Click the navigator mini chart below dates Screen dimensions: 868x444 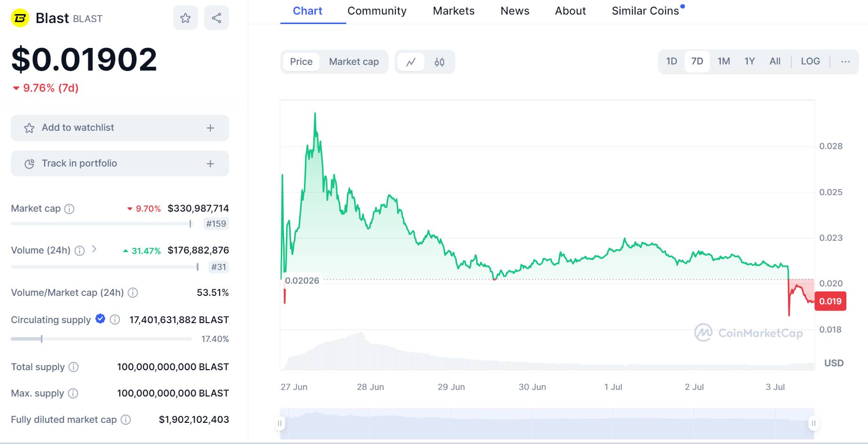(547, 423)
